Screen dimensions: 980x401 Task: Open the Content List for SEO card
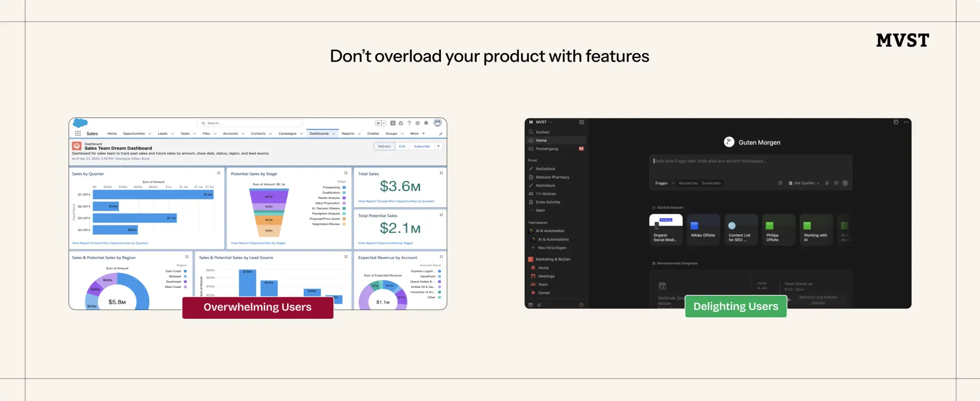coord(741,230)
